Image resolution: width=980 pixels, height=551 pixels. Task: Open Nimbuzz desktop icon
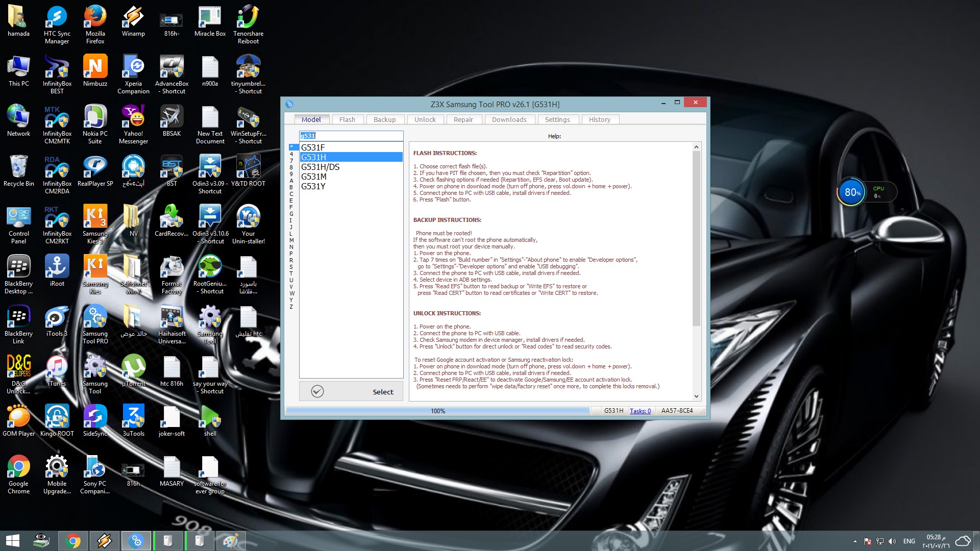point(95,71)
